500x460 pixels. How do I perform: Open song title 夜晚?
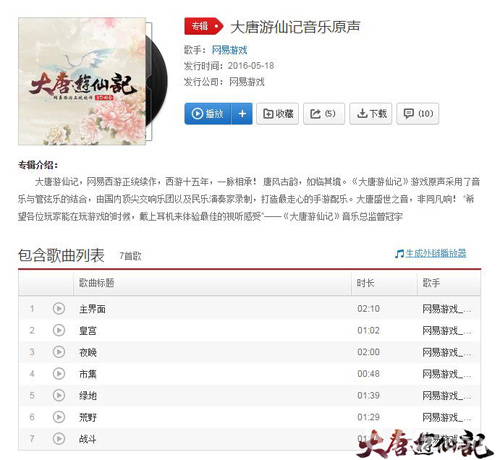(88, 352)
